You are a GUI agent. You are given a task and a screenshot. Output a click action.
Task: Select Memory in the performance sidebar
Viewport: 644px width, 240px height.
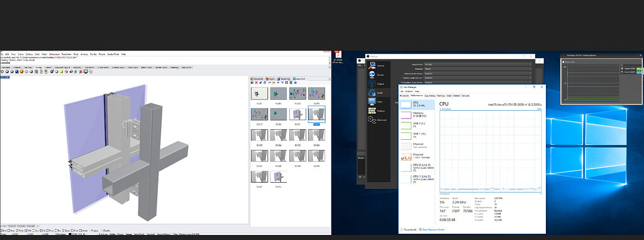tap(417, 115)
